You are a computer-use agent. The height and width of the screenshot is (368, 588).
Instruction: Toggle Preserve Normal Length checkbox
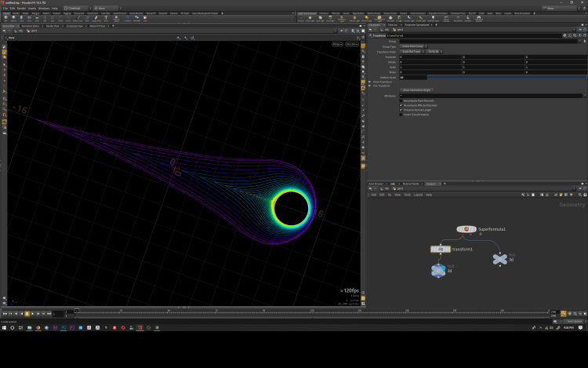(401, 110)
